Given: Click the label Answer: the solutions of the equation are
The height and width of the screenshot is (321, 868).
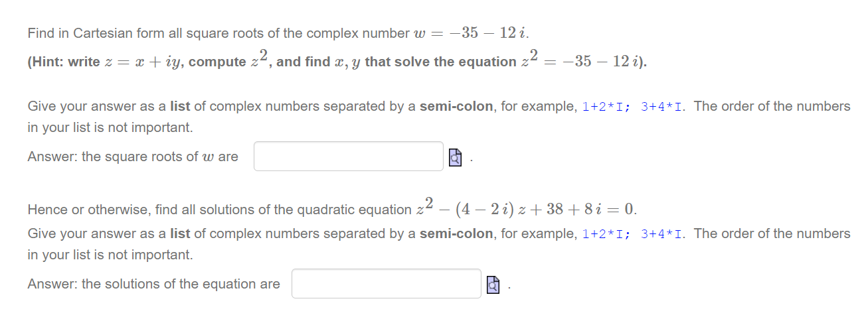Looking at the screenshot, I should pos(154,285).
